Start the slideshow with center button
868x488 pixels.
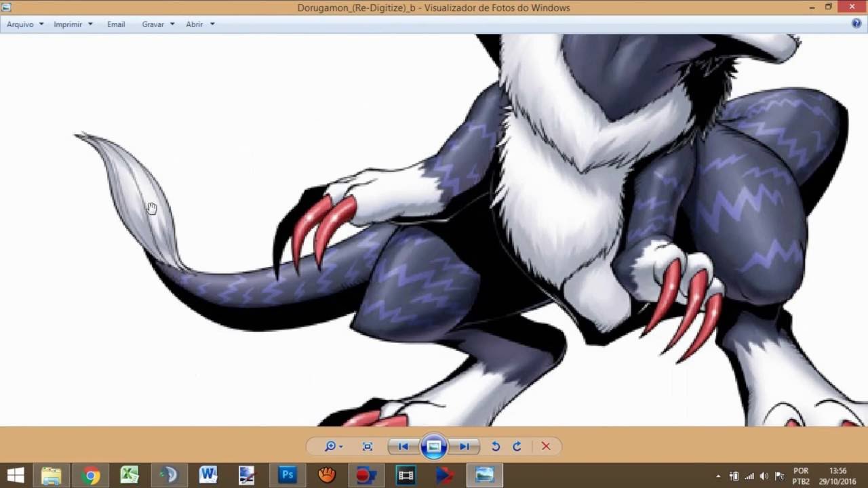coord(434,446)
